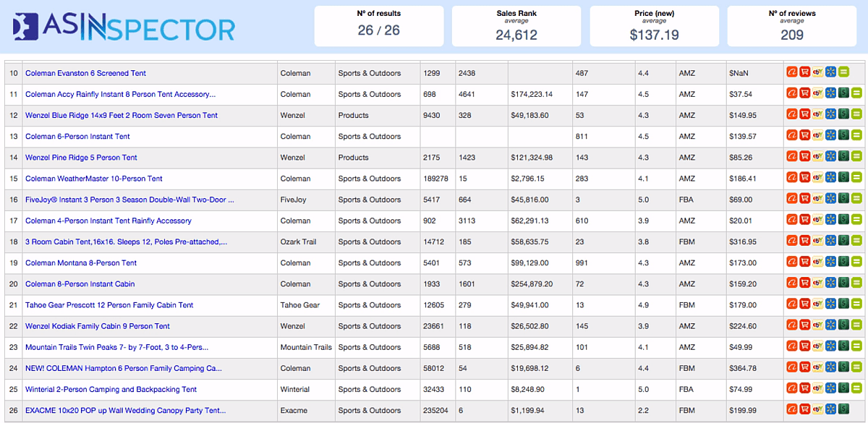Image resolution: width=868 pixels, height=423 pixels.
Task: Open eBay icon for Coleman WeatherMaster 10-Person row
Action: [x=818, y=177]
